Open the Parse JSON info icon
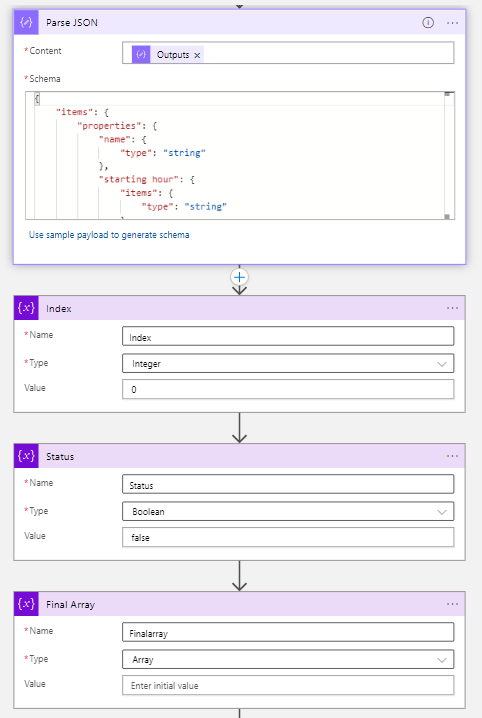The image size is (482, 718). coord(428,22)
